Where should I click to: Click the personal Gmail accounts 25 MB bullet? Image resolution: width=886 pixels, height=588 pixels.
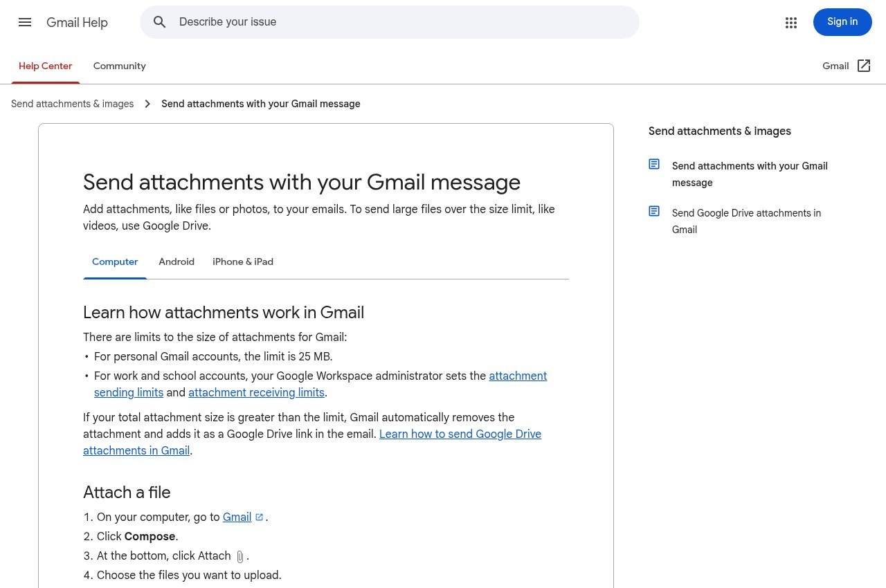(x=213, y=357)
